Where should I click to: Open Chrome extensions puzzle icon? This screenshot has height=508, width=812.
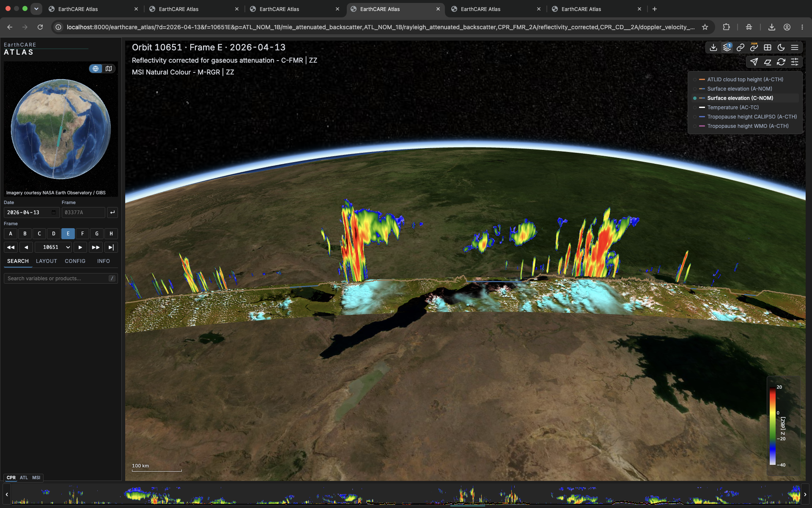pos(726,27)
